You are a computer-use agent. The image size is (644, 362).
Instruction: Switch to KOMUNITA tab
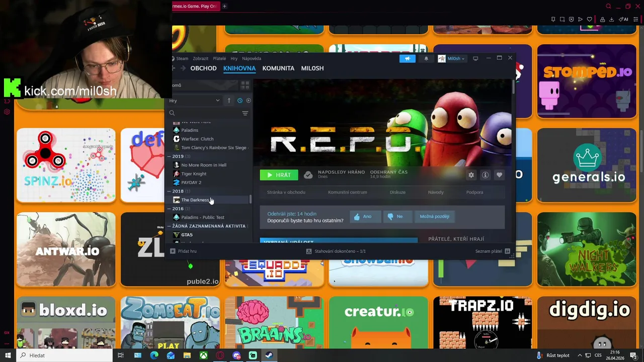pos(278,68)
